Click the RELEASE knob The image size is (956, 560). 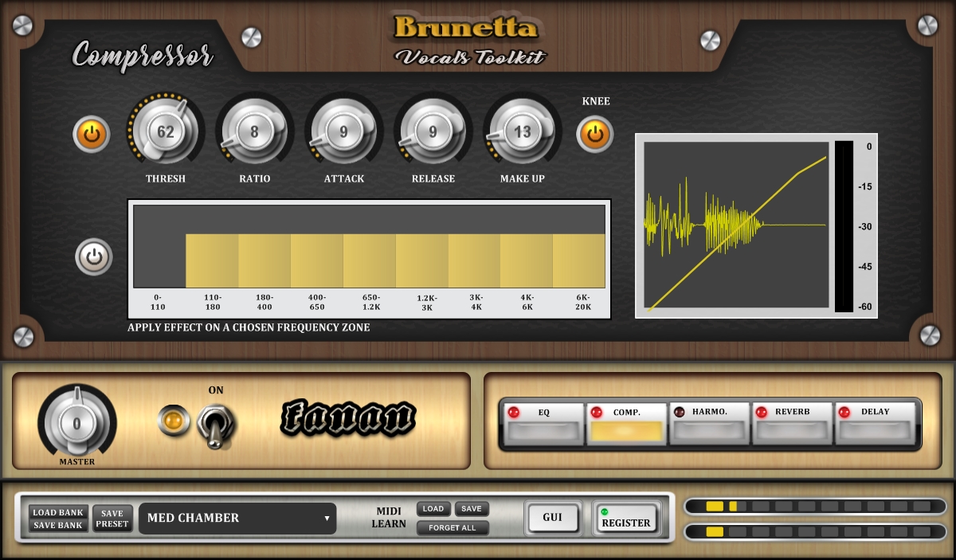433,132
